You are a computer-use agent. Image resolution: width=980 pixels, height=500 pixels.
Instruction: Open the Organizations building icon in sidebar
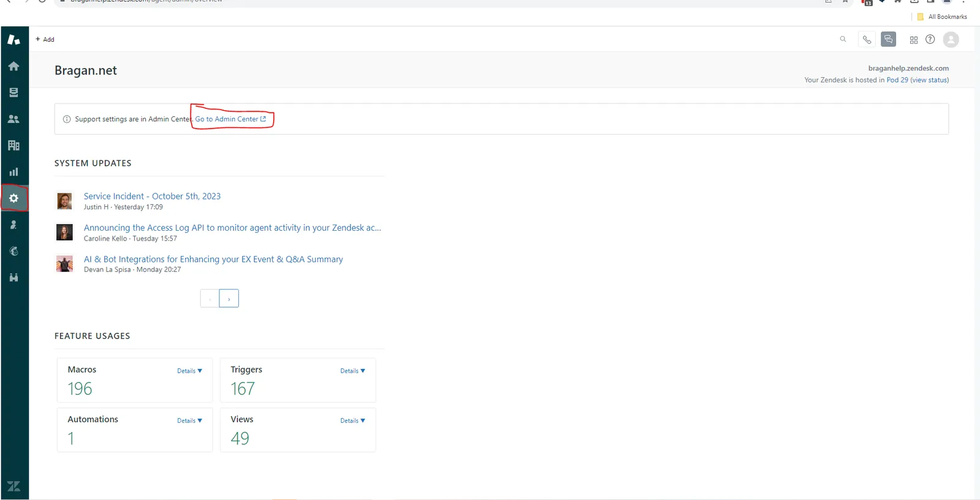click(x=13, y=146)
